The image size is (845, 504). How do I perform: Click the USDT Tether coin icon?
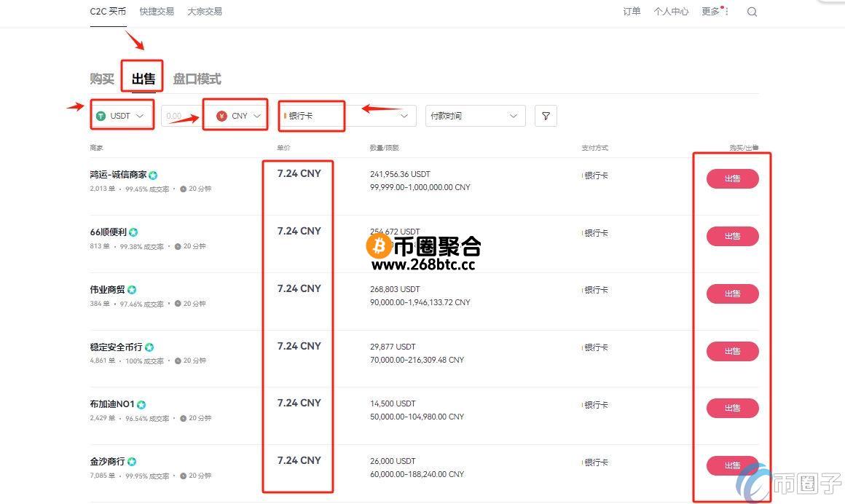(101, 116)
